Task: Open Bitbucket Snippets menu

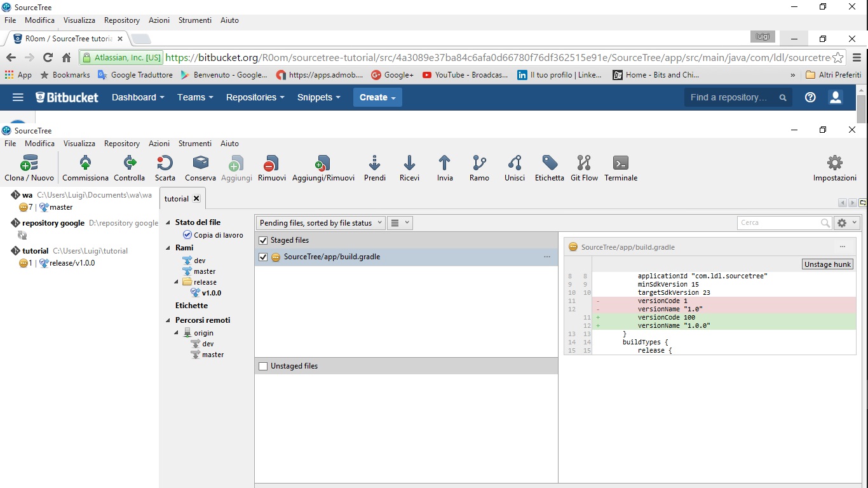Action: click(x=318, y=97)
